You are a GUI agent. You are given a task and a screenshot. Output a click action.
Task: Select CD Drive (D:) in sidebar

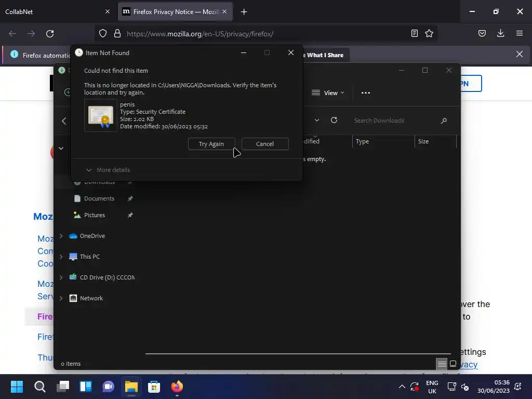tap(107, 277)
